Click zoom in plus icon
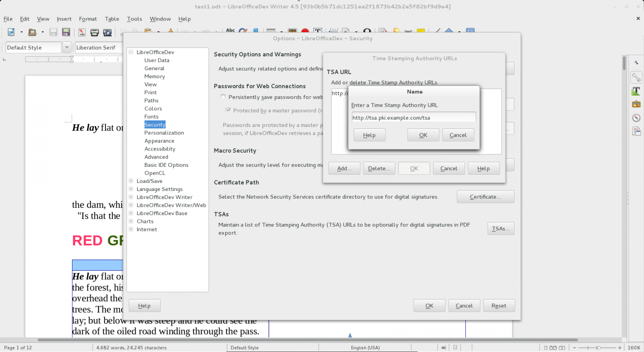The image size is (644, 352). [x=620, y=348]
